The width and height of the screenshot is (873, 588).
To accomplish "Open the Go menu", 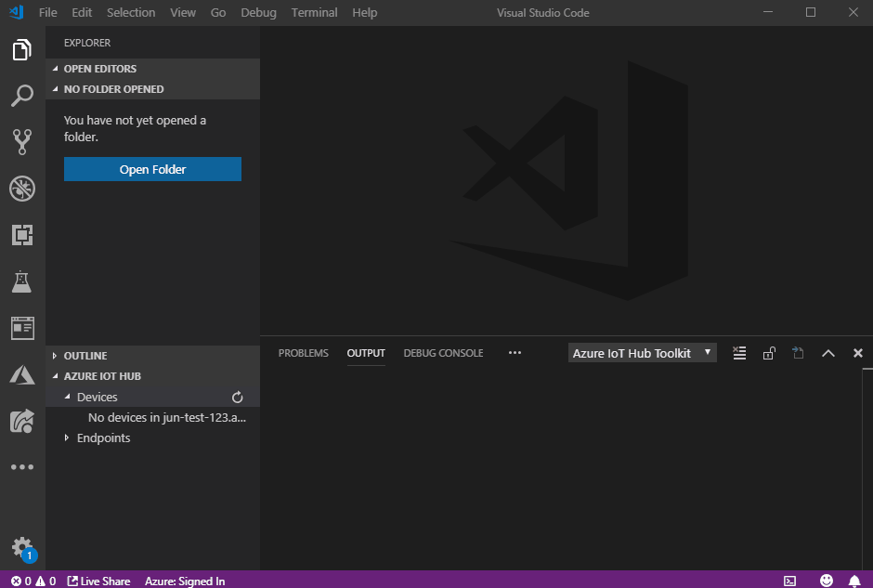I will (217, 12).
